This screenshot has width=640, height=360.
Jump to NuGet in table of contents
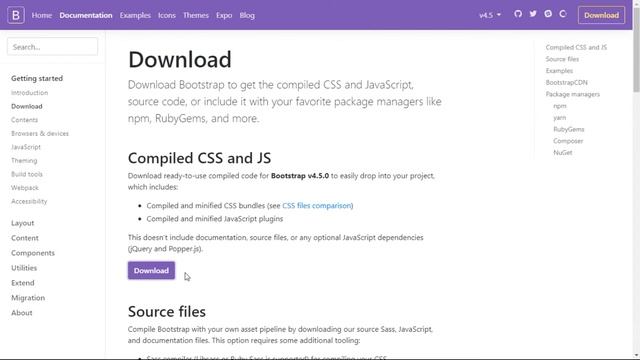(x=562, y=153)
